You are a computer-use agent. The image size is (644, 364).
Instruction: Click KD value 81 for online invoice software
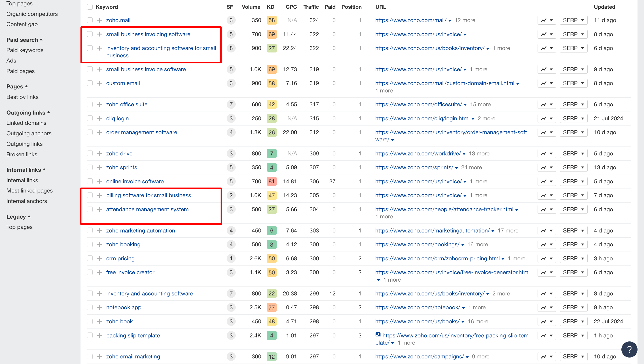point(271,182)
